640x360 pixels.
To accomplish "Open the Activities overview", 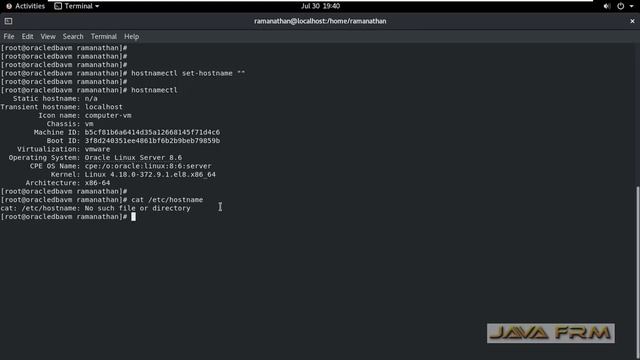I will (x=25, y=6).
